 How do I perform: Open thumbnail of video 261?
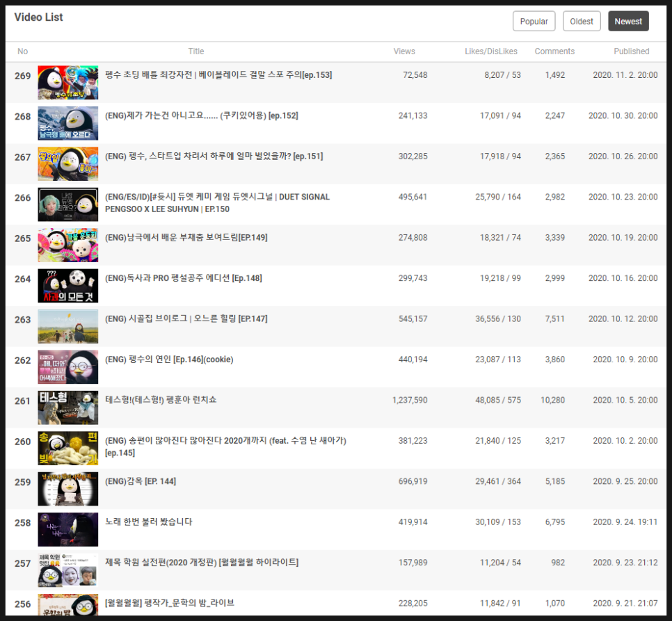(x=67, y=408)
